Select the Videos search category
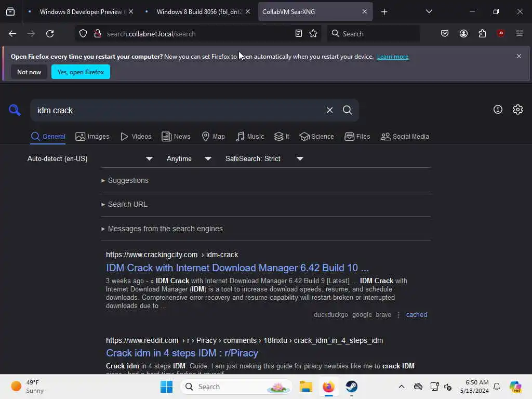The width and height of the screenshot is (532, 399). (136, 137)
